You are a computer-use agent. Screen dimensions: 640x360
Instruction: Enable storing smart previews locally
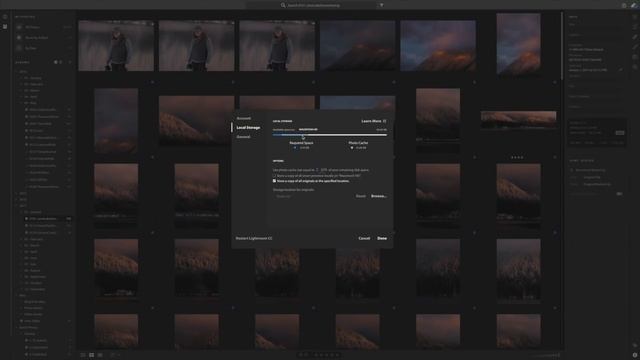pyautogui.click(x=274, y=176)
